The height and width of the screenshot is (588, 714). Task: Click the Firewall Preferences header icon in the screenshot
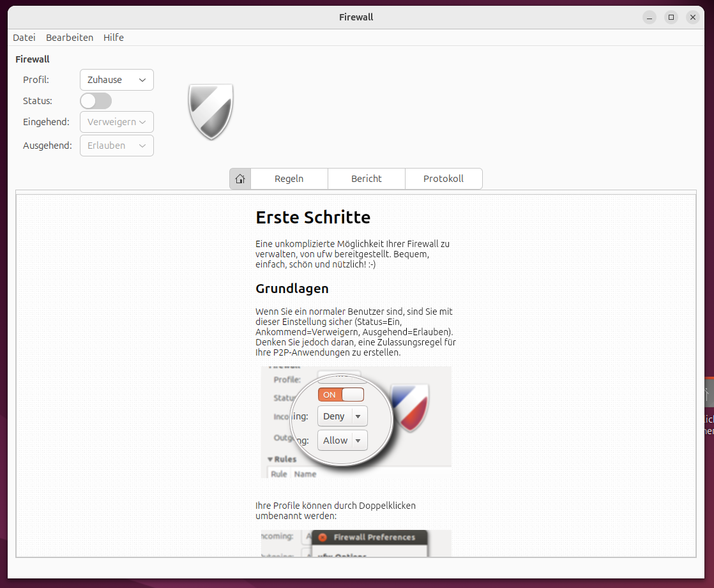pos(323,537)
